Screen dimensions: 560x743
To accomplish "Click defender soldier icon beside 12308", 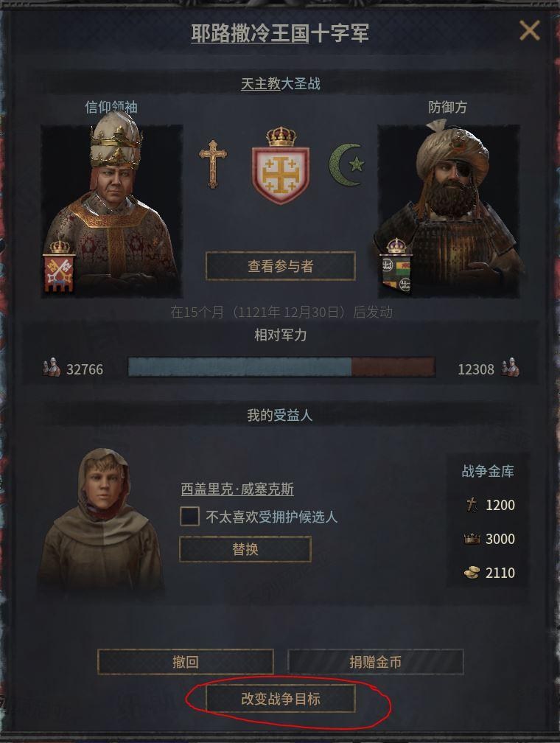I will click(510, 368).
